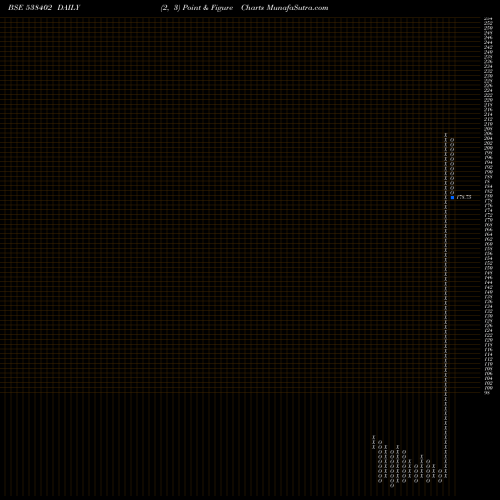This screenshot has width=500, height=500.
Task: Click the 'DAILY' timeframe label
Action: point(69,8)
